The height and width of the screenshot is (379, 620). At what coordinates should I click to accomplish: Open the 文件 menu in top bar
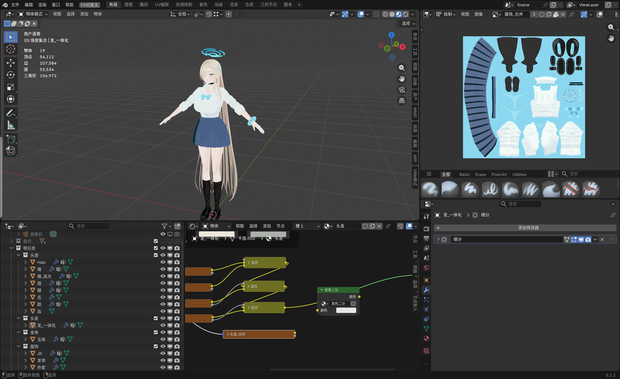pos(15,5)
